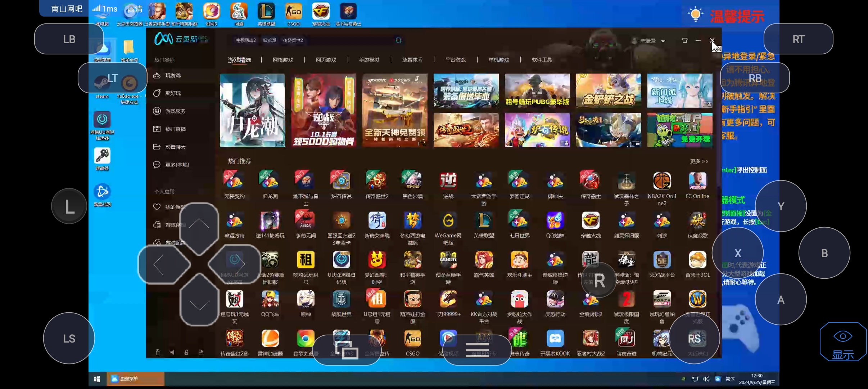Tap the overlay hamburger menu button
The image size is (868, 389).
pos(477,349)
